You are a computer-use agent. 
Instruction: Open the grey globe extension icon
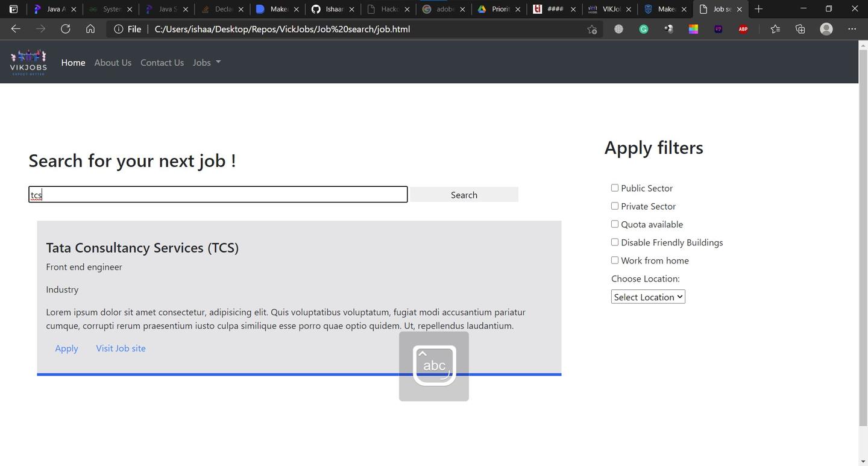pos(618,29)
